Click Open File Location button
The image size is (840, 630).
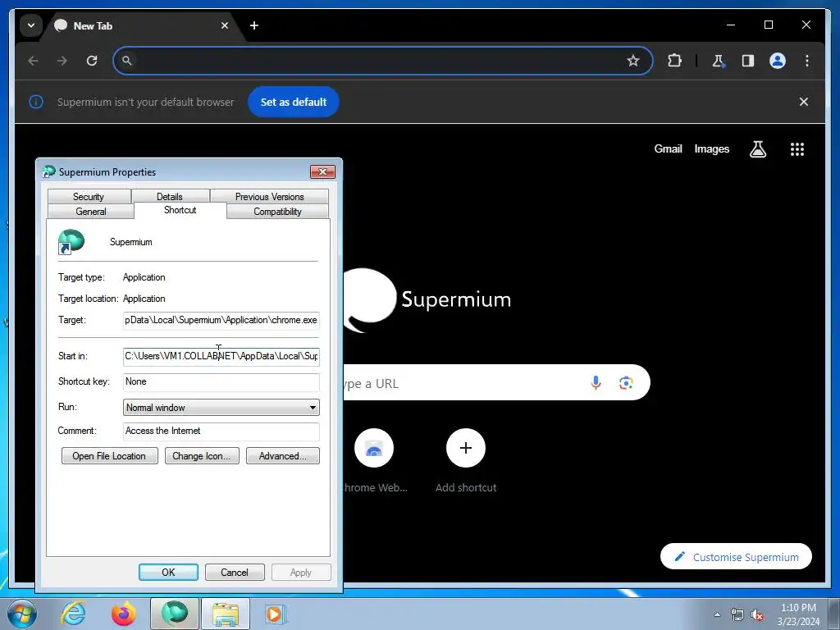[x=109, y=456]
